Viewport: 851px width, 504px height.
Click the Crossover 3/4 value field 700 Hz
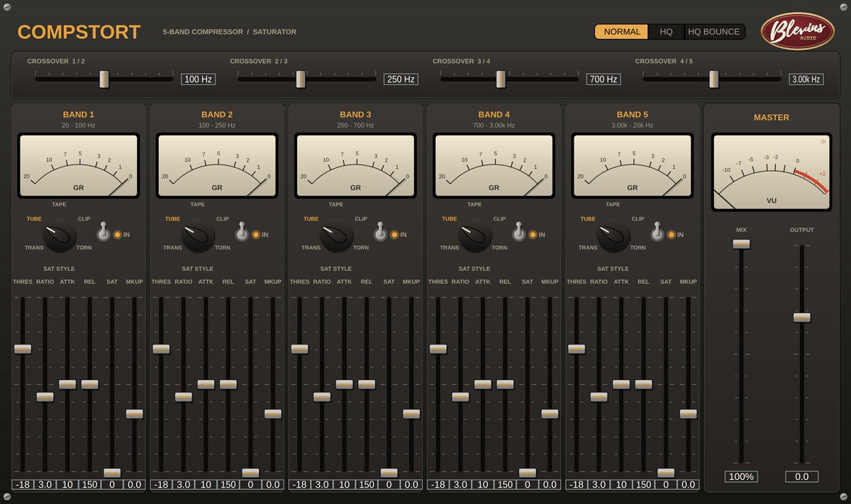pyautogui.click(x=604, y=79)
